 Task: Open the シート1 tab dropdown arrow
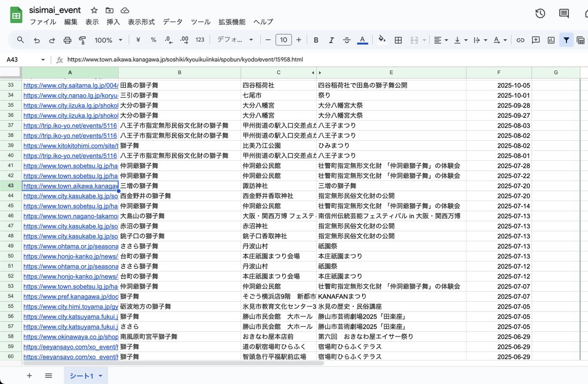[x=101, y=376]
